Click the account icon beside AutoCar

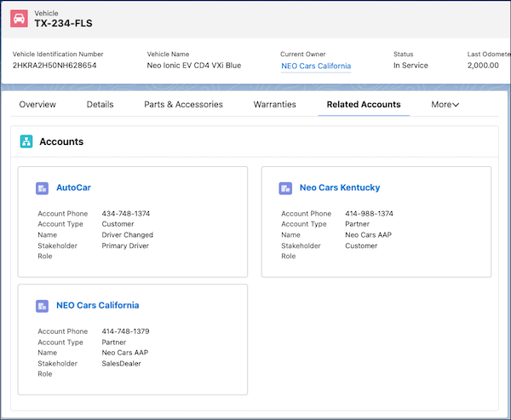[x=42, y=188]
